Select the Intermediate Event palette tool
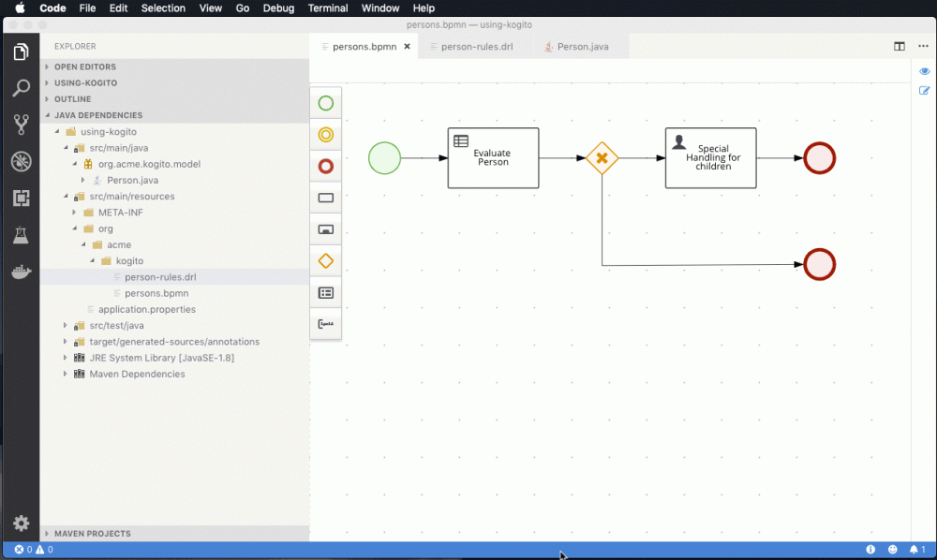Viewport: 937px width, 560px height. pyautogui.click(x=325, y=135)
